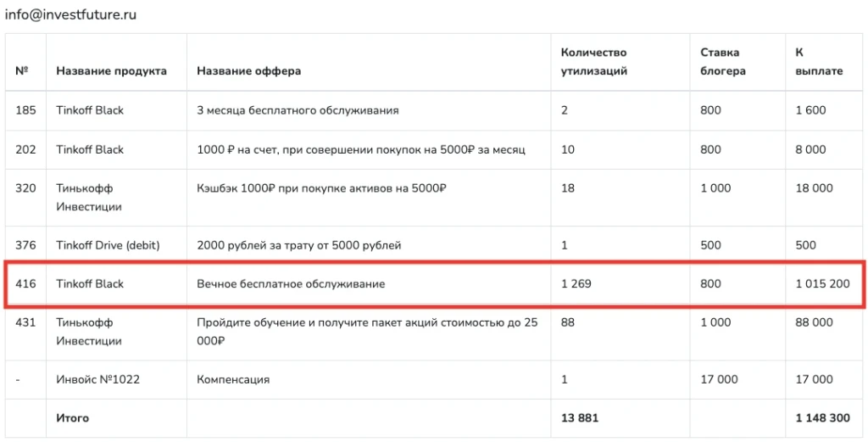Screen dimensions: 868x442
Task: Click the Название продукта column header
Action: pos(111,71)
